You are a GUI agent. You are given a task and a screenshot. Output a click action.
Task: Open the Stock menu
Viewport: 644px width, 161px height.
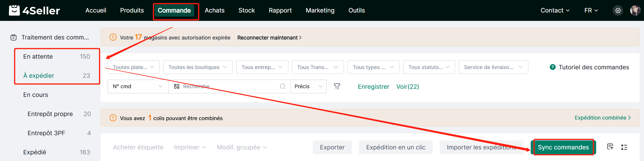click(x=246, y=10)
